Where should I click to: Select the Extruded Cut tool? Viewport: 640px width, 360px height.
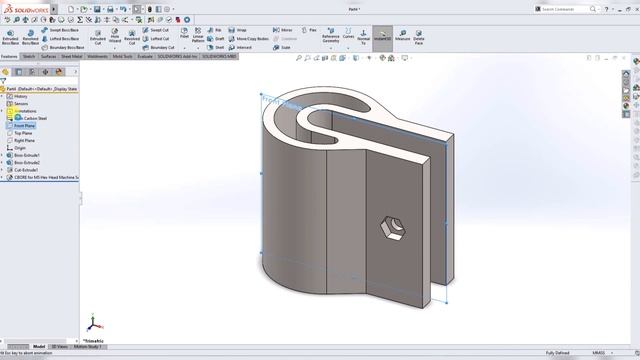(x=98, y=37)
